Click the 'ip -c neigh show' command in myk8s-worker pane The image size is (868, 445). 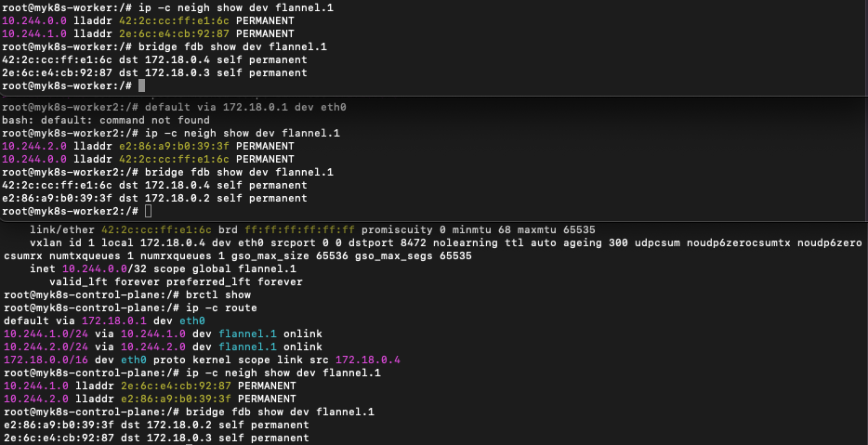pyautogui.click(x=236, y=7)
